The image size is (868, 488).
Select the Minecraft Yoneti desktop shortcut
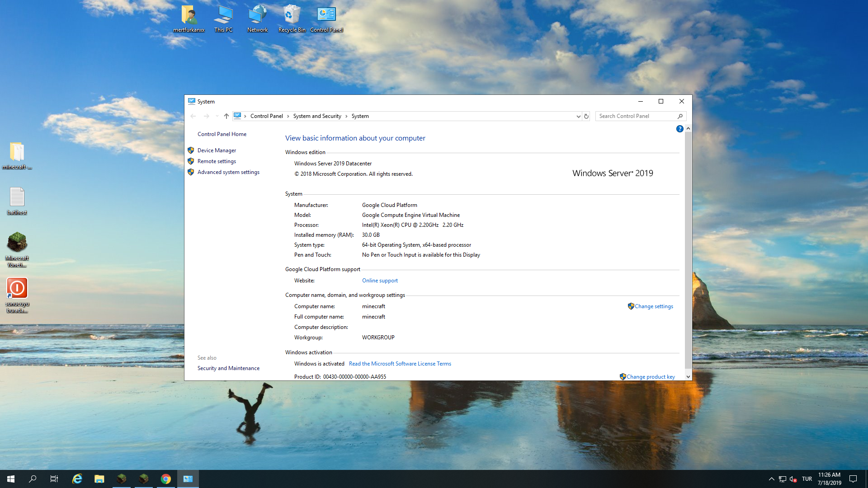(17, 249)
